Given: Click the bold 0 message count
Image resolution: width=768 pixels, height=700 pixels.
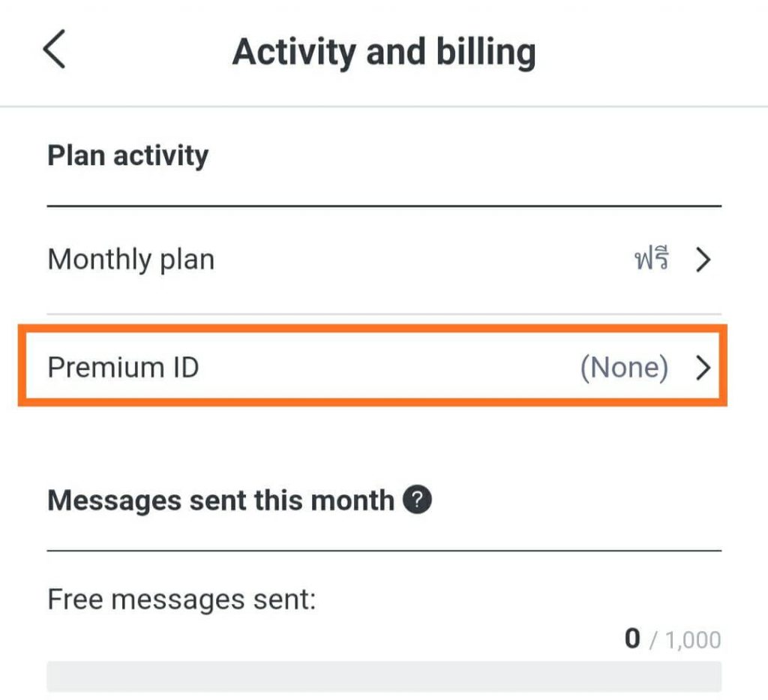Looking at the screenshot, I should tap(632, 638).
